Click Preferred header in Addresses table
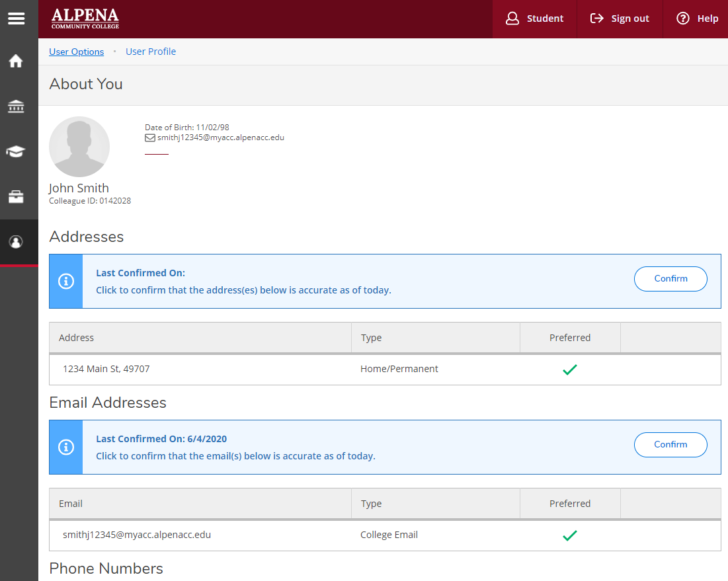The image size is (728, 581). (570, 338)
